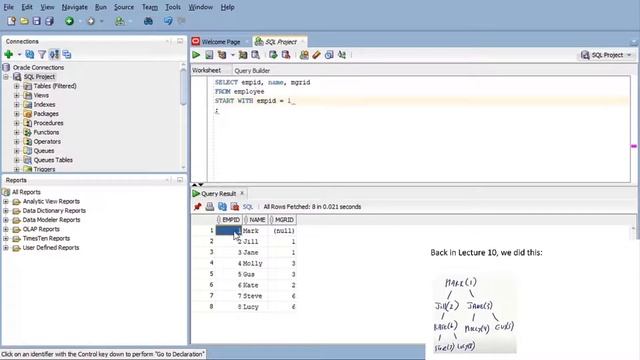640x360 pixels.
Task: Click the Refresh icon in Query Result toolbar
Action: pos(222,207)
